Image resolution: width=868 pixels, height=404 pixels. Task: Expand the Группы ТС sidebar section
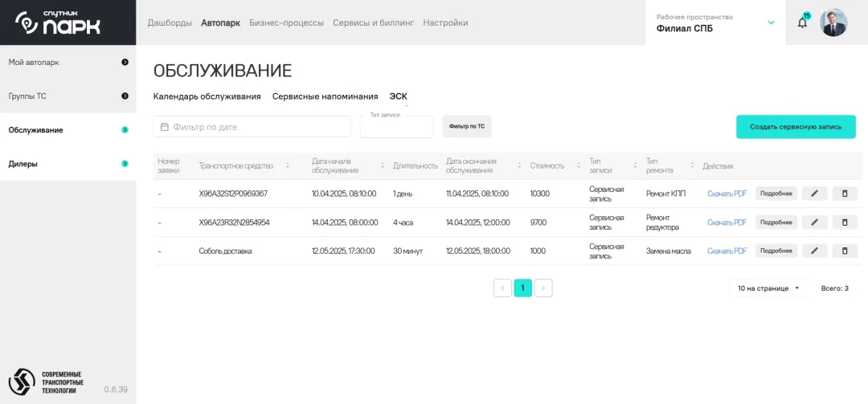(125, 96)
